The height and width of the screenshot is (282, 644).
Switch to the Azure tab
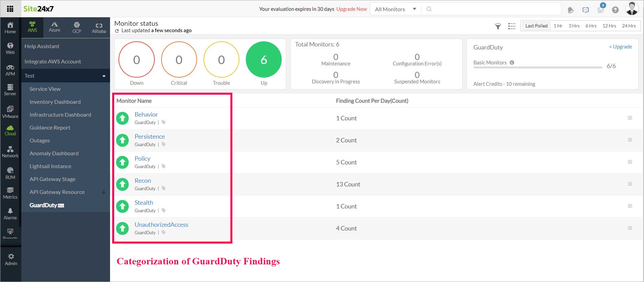point(55,27)
